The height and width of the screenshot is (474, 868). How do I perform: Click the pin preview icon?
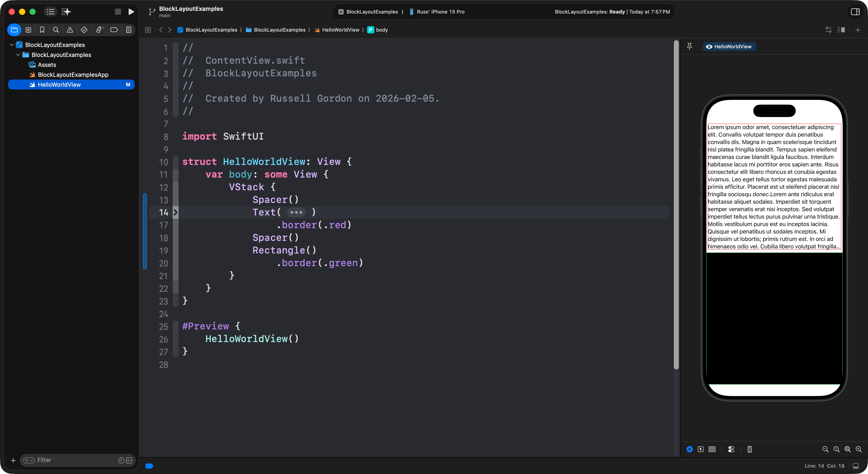(x=689, y=47)
